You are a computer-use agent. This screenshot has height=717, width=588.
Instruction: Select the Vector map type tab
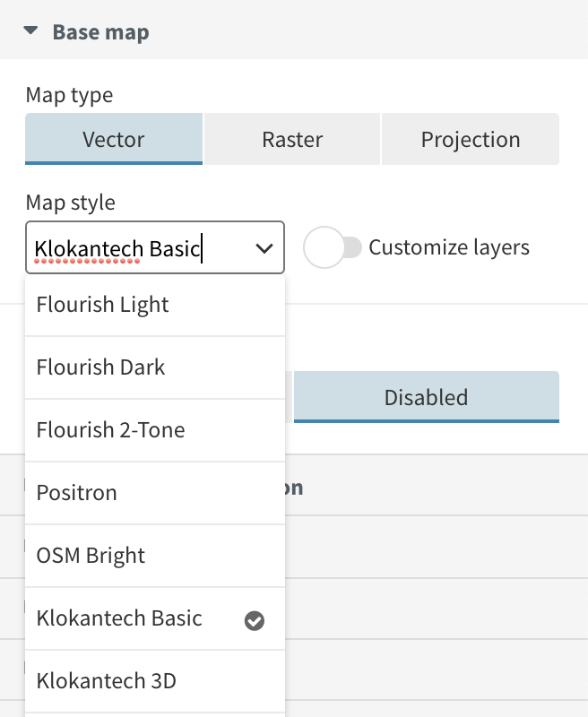[x=114, y=139]
